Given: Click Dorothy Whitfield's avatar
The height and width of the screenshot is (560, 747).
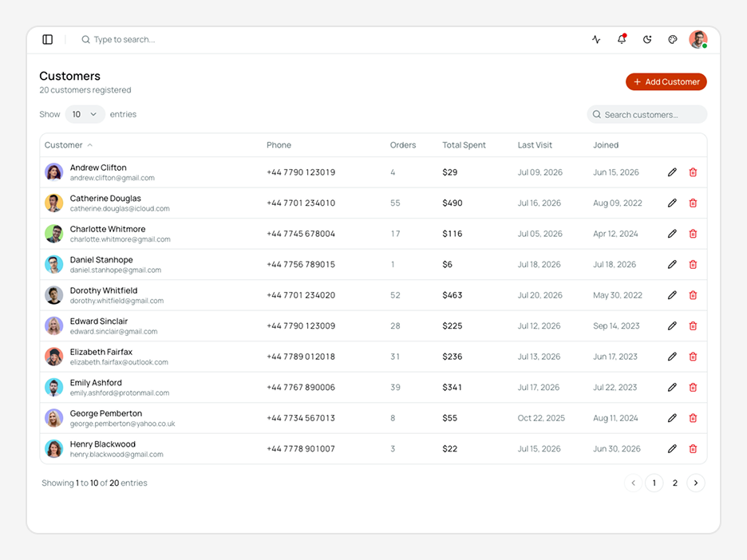Looking at the screenshot, I should tap(53, 295).
